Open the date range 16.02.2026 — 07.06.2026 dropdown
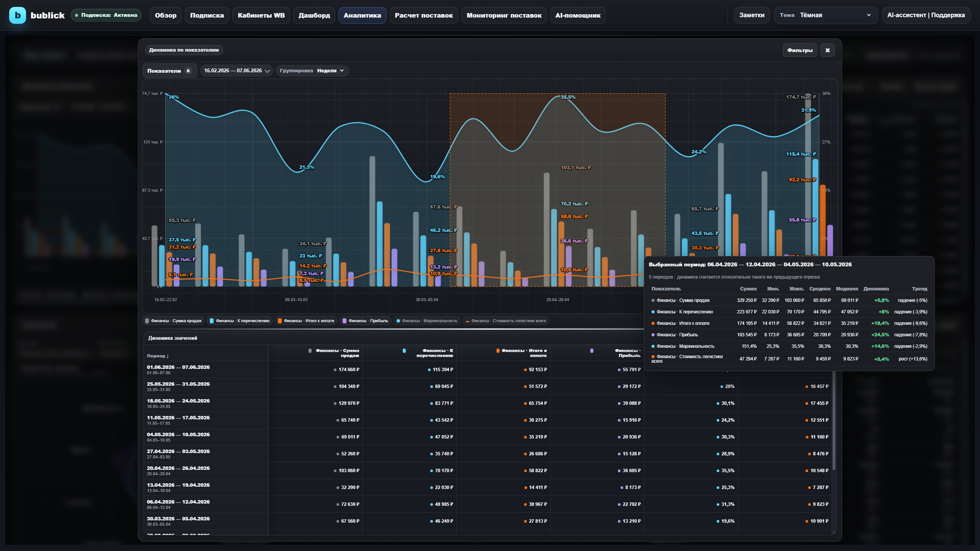Viewport: 980px width, 551px height. click(x=237, y=70)
